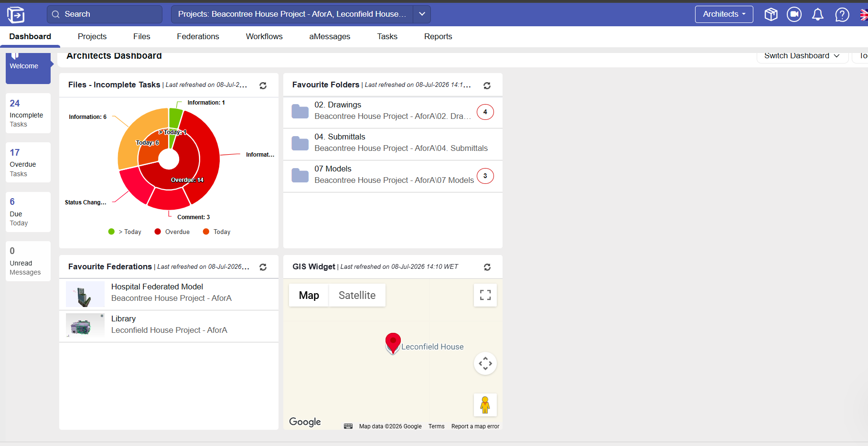This screenshot has width=868, height=446.
Task: Open the Architects dropdown
Action: tap(724, 14)
